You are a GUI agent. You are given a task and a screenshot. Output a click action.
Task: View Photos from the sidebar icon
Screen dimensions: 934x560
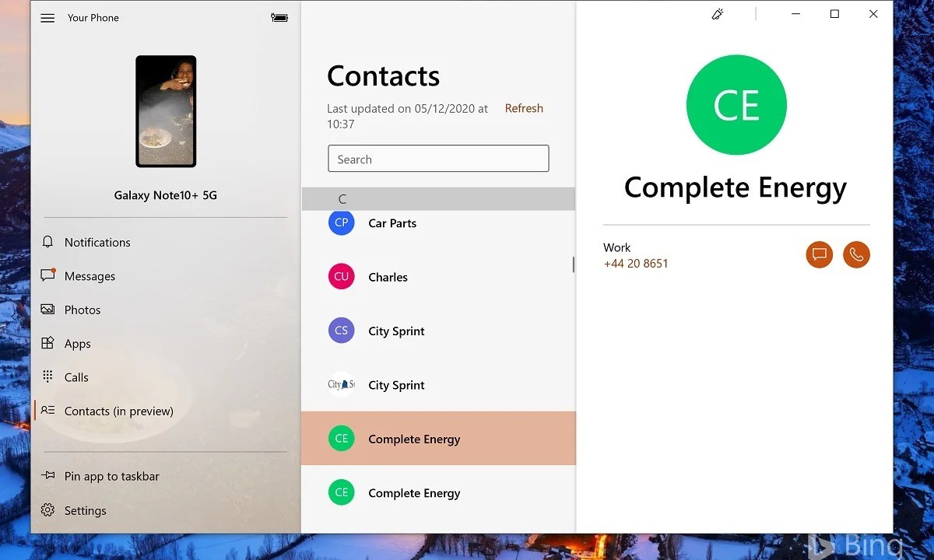47,310
